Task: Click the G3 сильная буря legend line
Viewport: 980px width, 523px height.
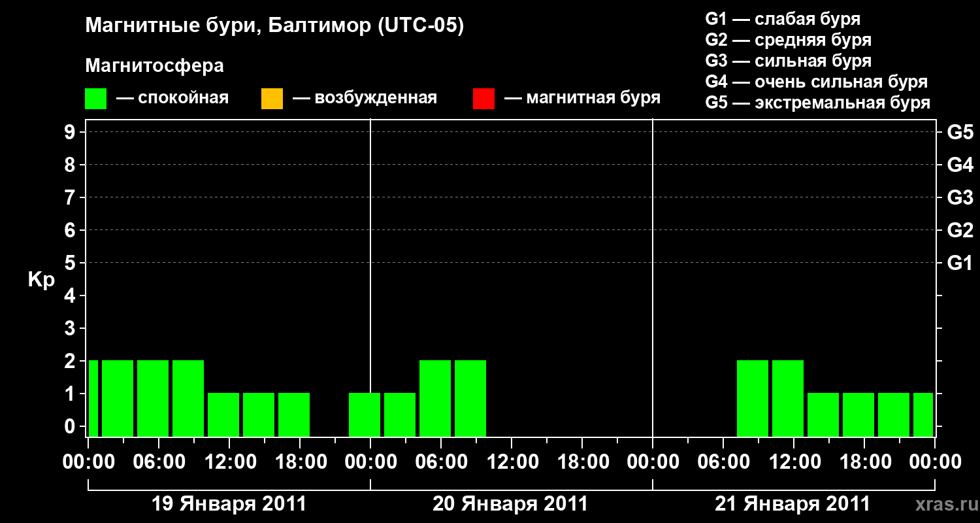Action: [x=789, y=61]
